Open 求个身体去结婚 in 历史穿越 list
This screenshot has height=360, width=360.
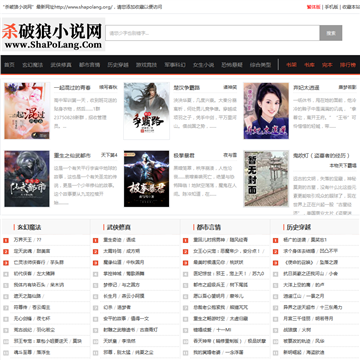coord(299,251)
